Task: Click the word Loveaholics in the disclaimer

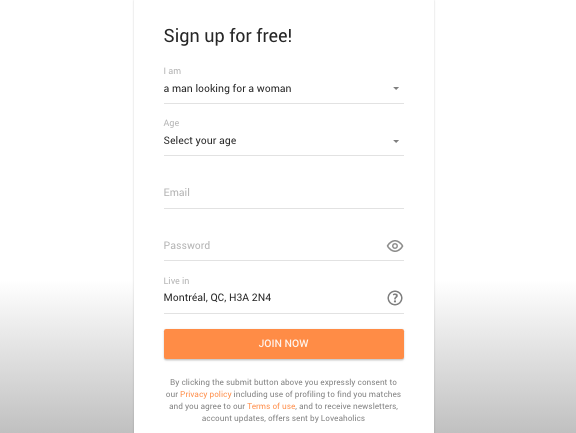Action: pos(343,418)
